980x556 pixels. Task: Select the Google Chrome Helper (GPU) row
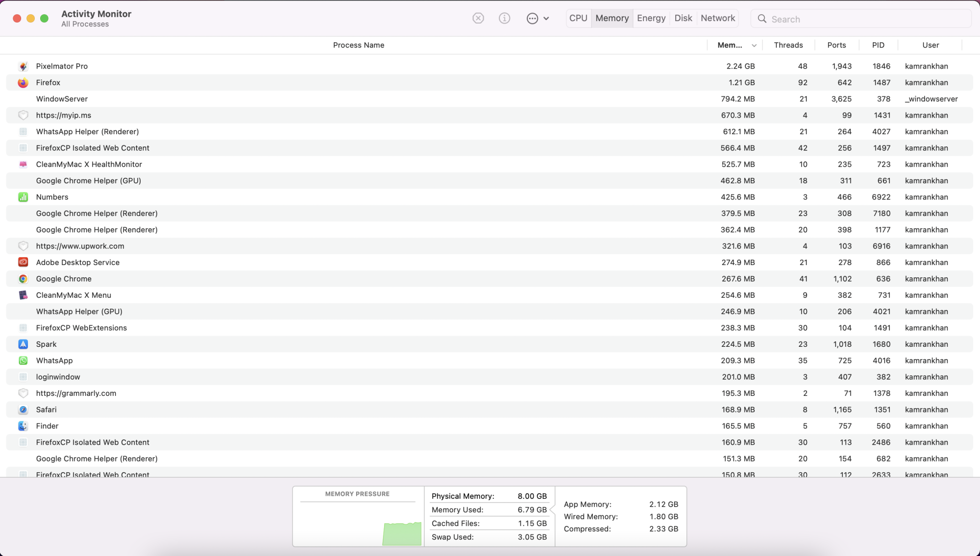click(x=490, y=181)
